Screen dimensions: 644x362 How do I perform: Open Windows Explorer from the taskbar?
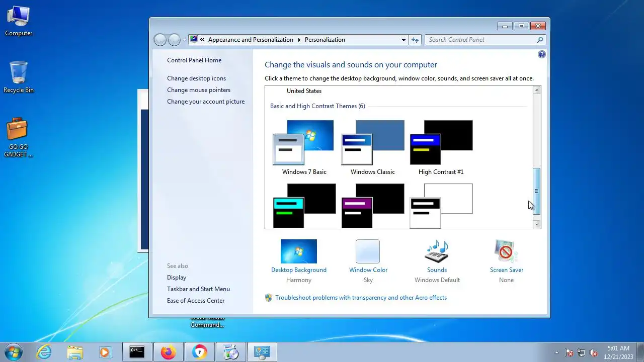[75, 352]
